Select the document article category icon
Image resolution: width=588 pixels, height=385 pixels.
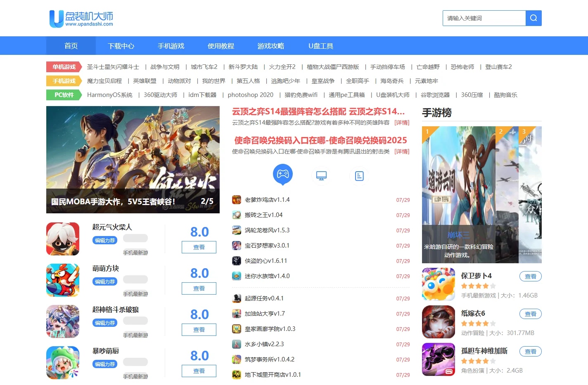359,176
